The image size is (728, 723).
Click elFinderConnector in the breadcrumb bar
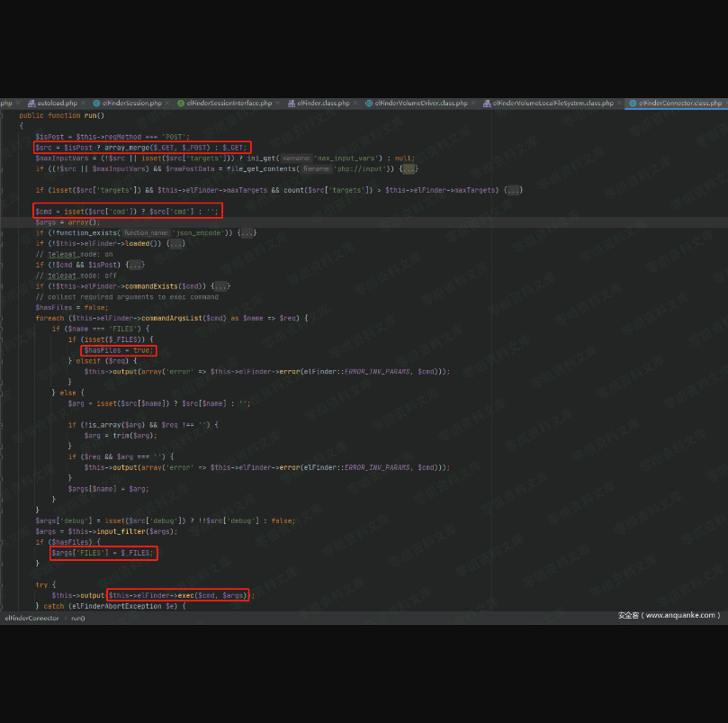click(32, 618)
